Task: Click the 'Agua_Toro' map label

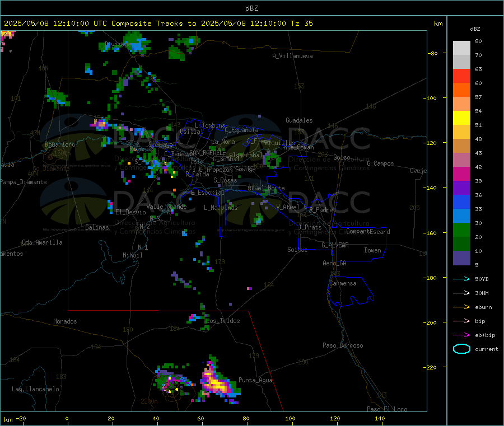Action: click(60, 144)
